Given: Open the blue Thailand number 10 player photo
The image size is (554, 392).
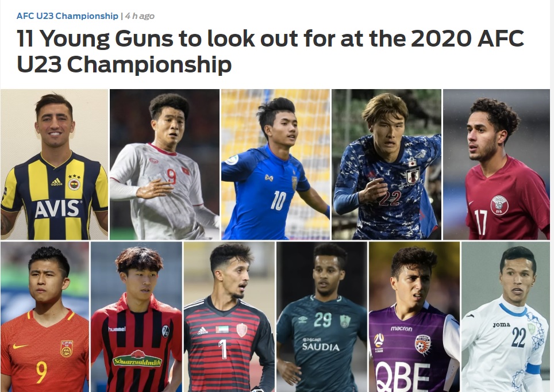Looking at the screenshot, I should tap(276, 164).
